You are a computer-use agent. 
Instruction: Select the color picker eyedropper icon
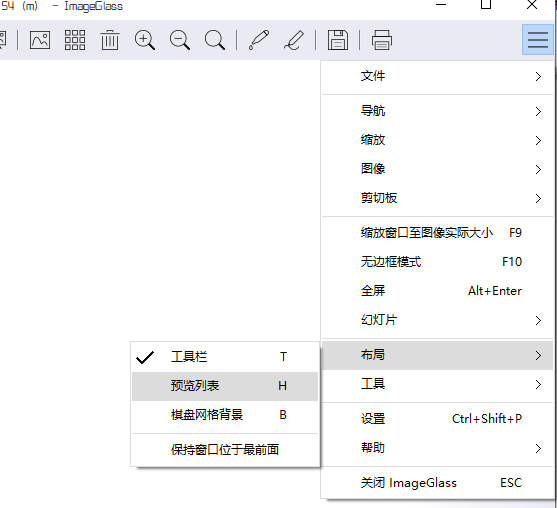click(x=259, y=40)
